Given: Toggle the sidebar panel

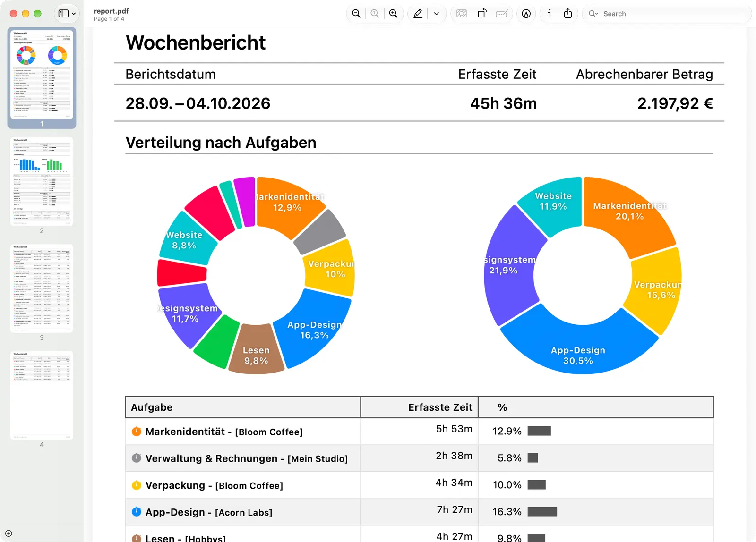Looking at the screenshot, I should click(63, 14).
